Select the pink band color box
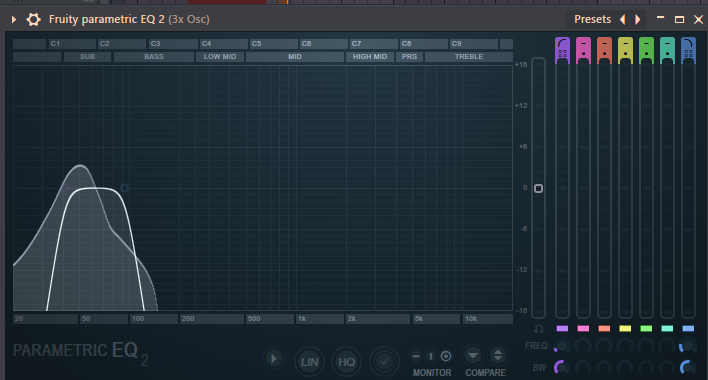Screen dimensions: 708x380 [583, 329]
